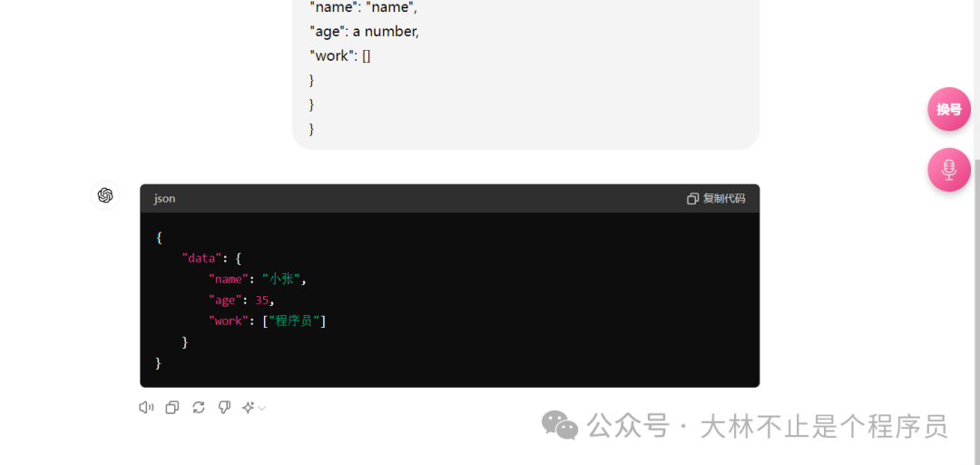Viewport: 980px width, 465px height.
Task: Click the "data" key in code block
Action: click(x=201, y=259)
